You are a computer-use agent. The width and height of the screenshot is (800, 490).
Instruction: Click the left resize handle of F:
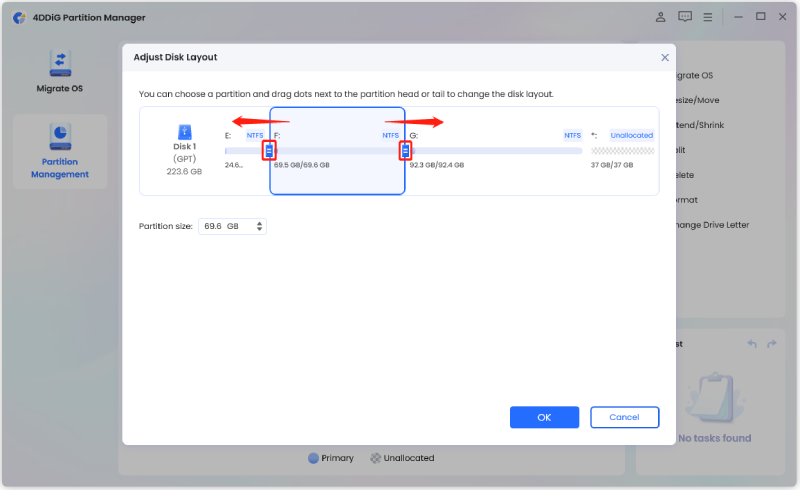tap(269, 151)
